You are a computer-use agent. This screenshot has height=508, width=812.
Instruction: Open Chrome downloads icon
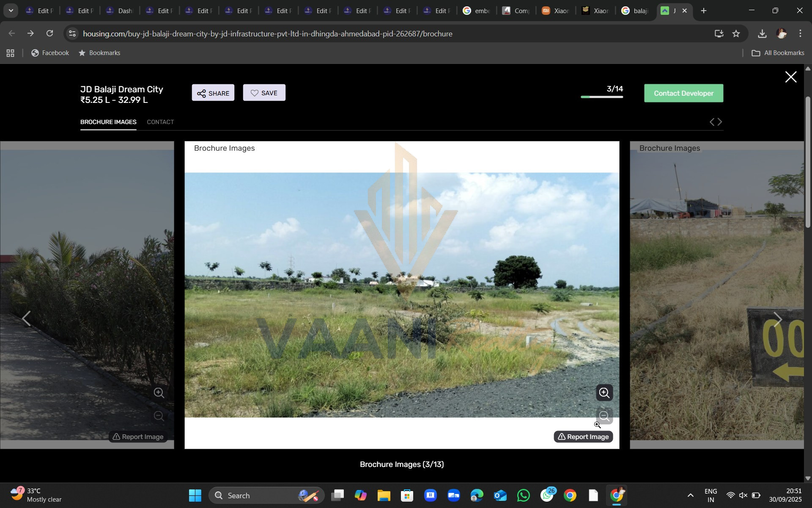click(x=762, y=33)
